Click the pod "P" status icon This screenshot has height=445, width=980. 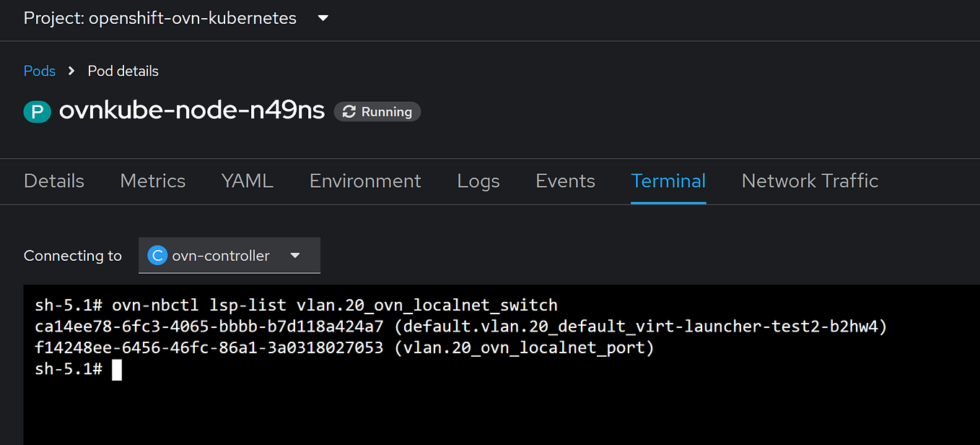click(x=37, y=112)
